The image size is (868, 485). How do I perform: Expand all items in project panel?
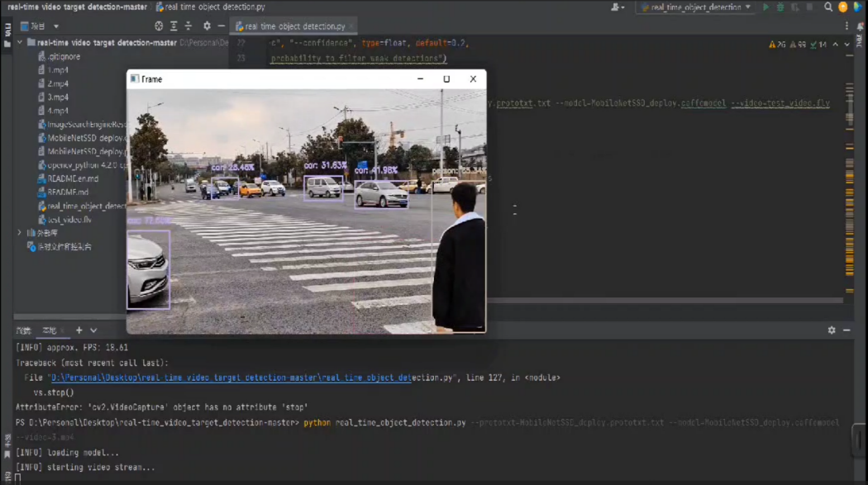click(x=174, y=26)
